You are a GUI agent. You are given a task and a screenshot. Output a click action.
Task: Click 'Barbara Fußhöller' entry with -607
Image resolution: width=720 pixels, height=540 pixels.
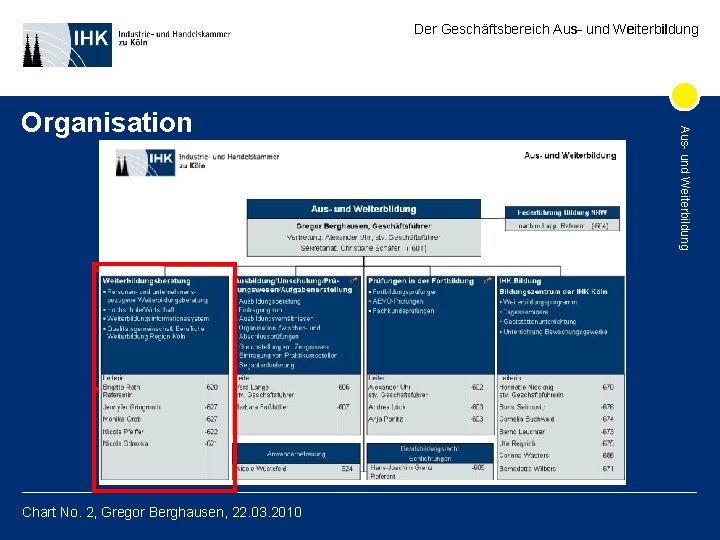click(293, 407)
